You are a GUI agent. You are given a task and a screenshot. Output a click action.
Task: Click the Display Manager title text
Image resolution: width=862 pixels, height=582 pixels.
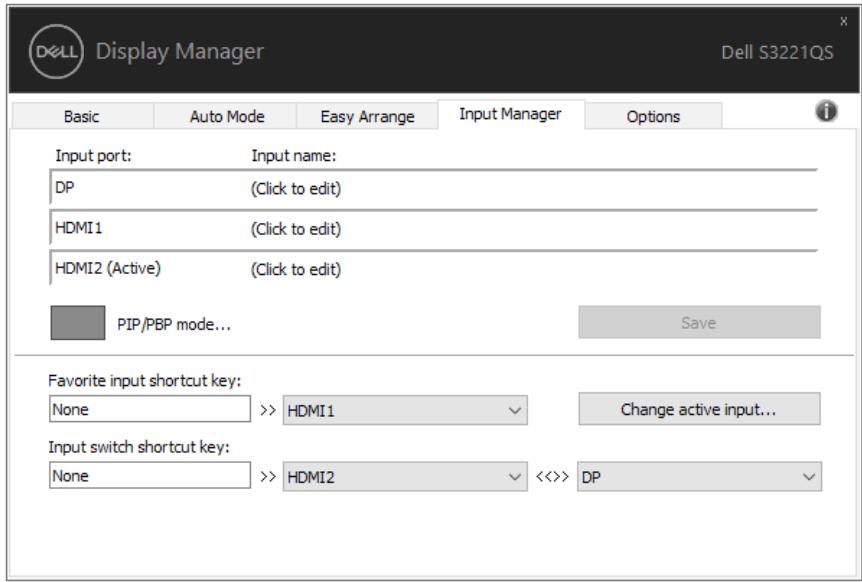pos(180,52)
